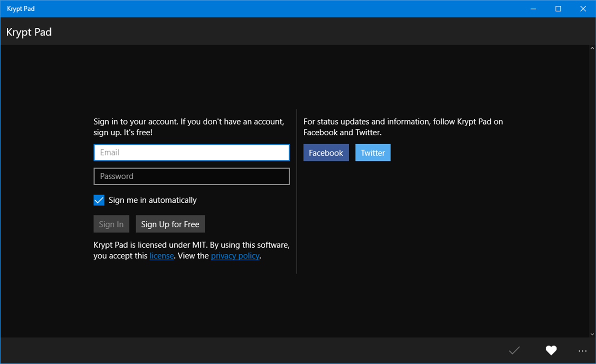
Task: Open the MIT license link
Action: tap(162, 256)
